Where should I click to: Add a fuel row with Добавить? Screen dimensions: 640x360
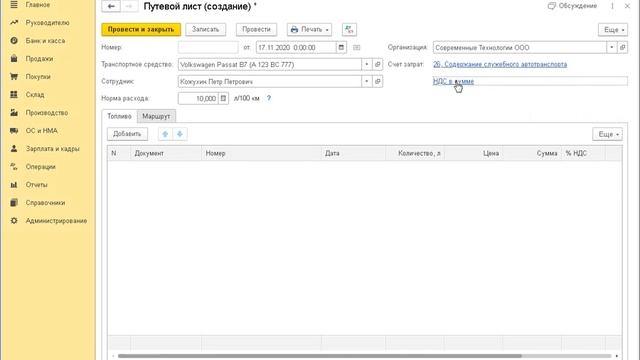[127, 134]
